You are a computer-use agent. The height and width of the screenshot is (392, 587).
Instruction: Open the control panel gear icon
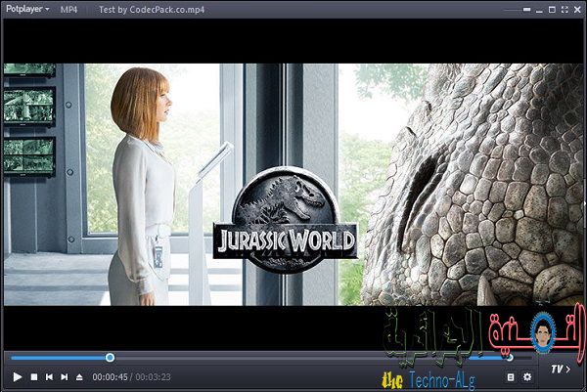pos(528,376)
